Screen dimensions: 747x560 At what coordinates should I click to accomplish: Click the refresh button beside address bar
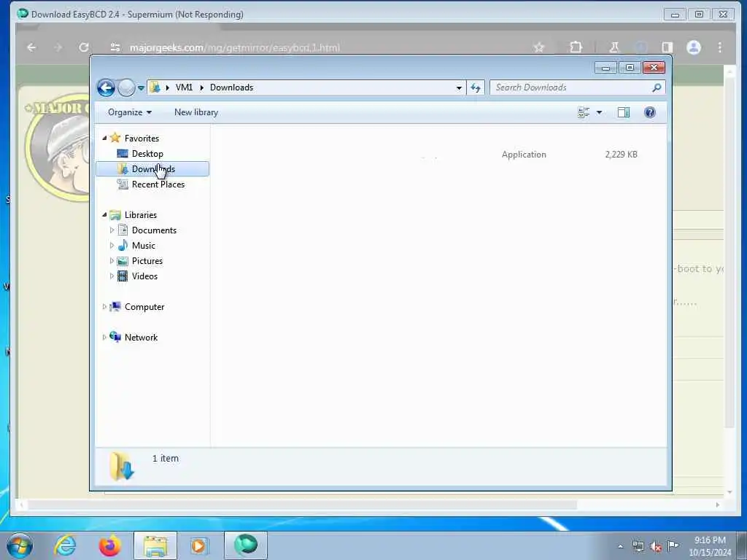(x=476, y=87)
